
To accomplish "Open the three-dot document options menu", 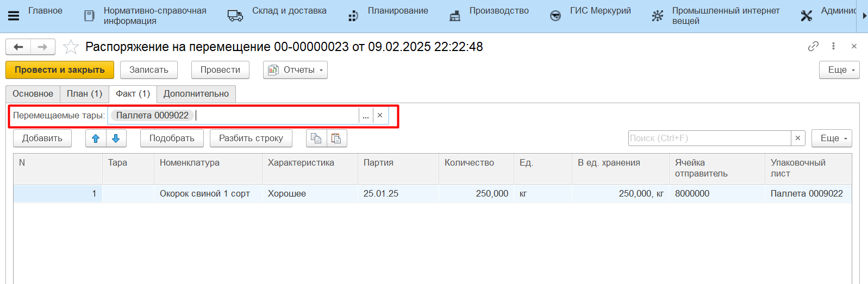I will [x=833, y=46].
